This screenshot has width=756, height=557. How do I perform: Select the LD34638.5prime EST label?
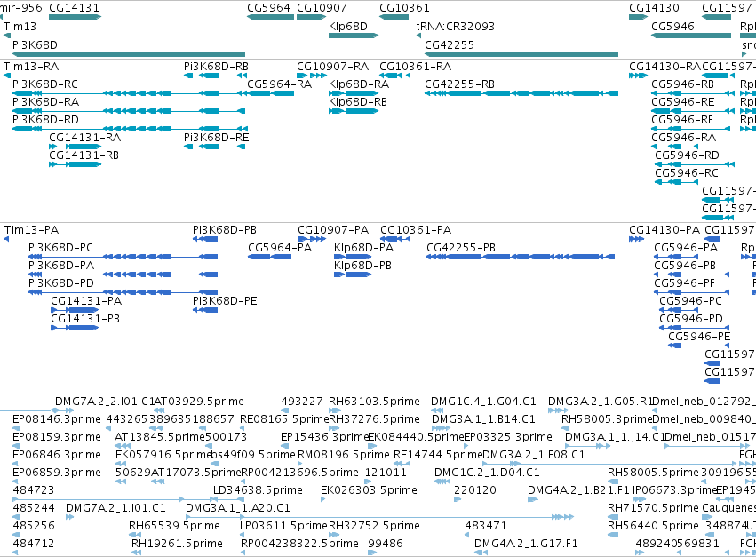[x=258, y=490]
